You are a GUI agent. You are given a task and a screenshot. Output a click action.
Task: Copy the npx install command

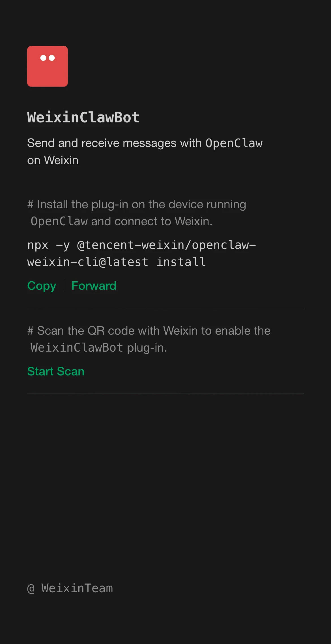42,286
